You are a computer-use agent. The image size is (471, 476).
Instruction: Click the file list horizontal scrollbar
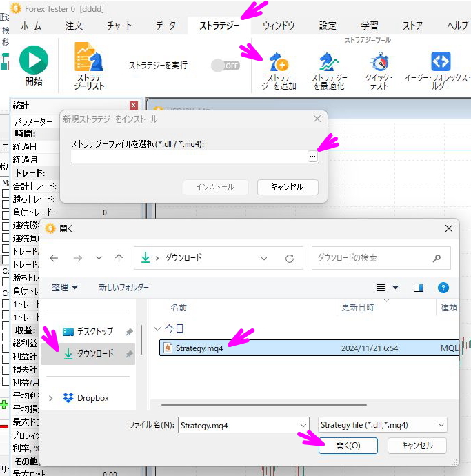click(263, 405)
